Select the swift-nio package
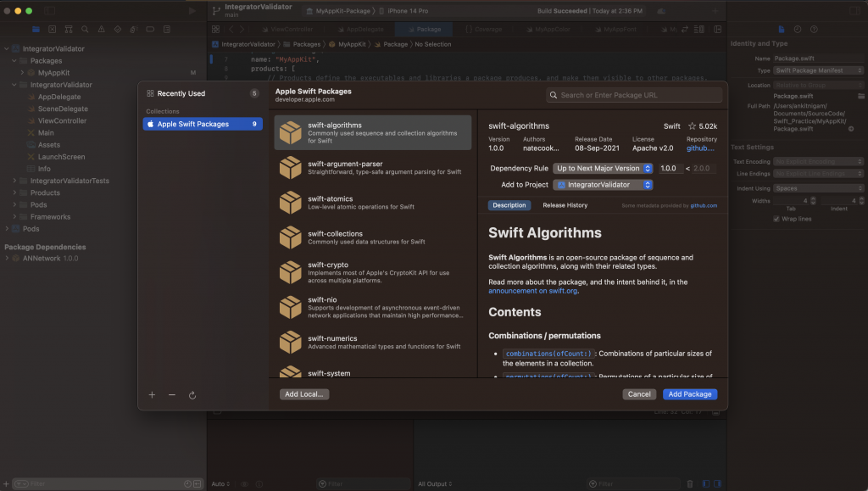 tap(373, 307)
